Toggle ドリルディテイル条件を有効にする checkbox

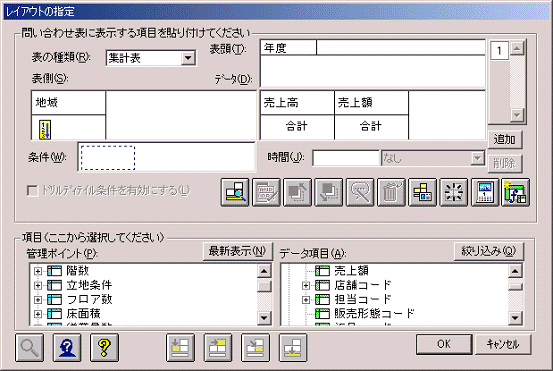coord(32,191)
